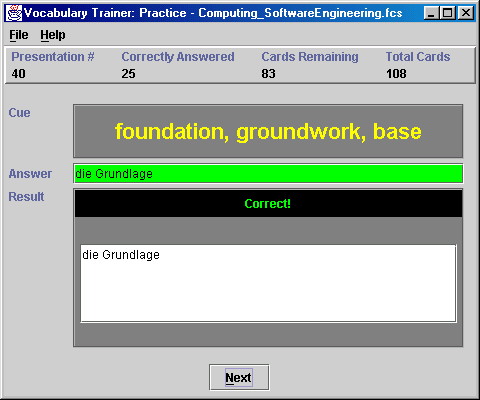Image resolution: width=480 pixels, height=400 pixels.
Task: Click the Cards Remaining value 83
Action: (x=268, y=74)
